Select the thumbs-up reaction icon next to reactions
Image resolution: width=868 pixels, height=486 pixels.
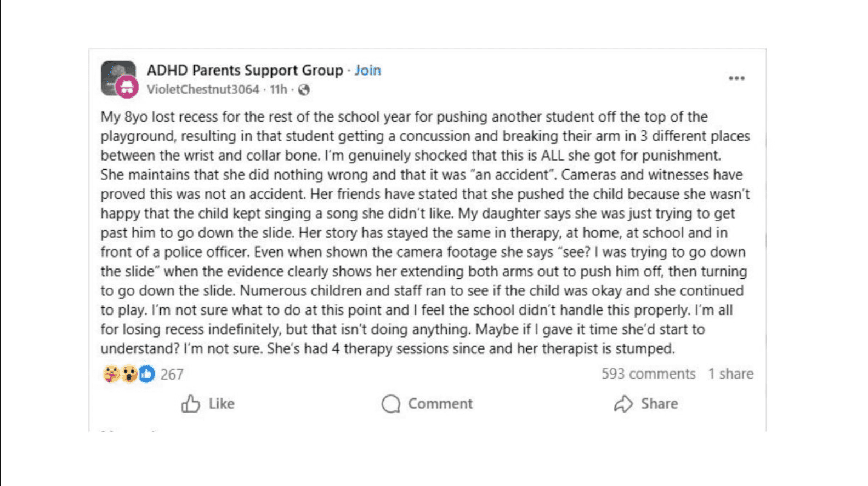click(x=147, y=375)
